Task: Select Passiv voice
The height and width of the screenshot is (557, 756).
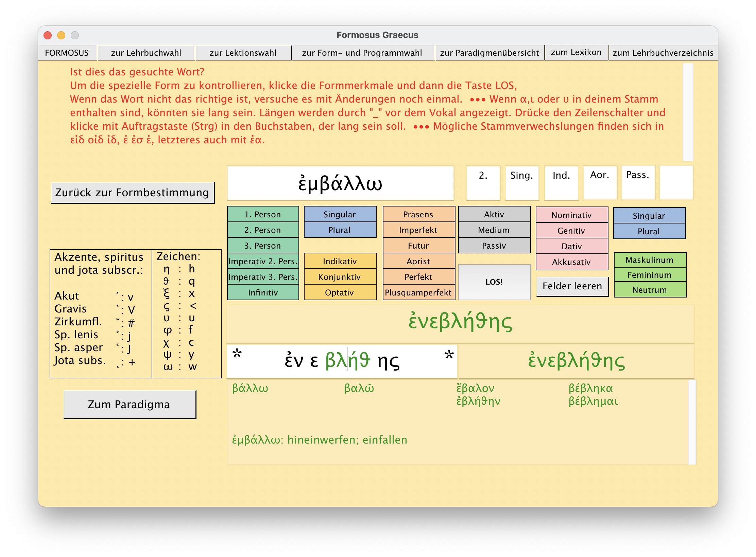Action: (494, 246)
